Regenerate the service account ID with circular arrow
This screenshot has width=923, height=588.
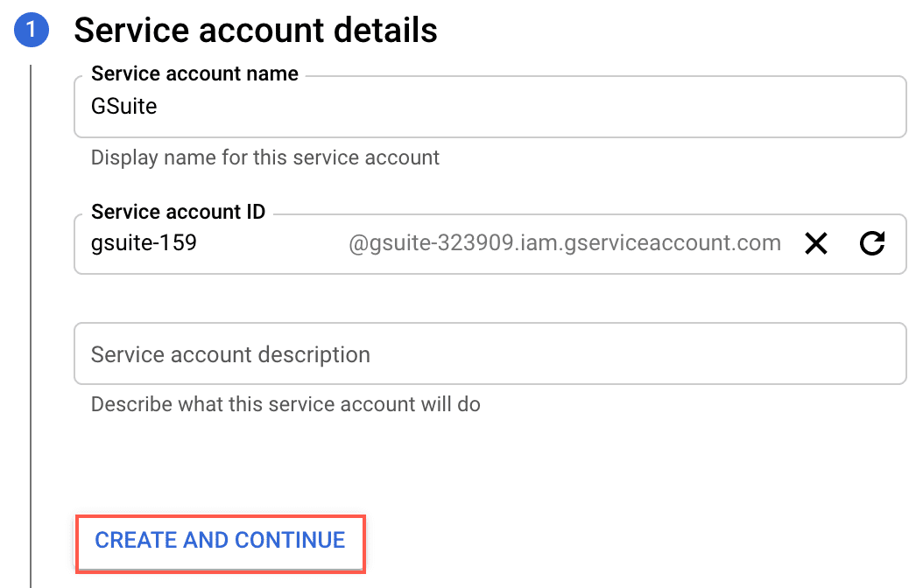[872, 243]
